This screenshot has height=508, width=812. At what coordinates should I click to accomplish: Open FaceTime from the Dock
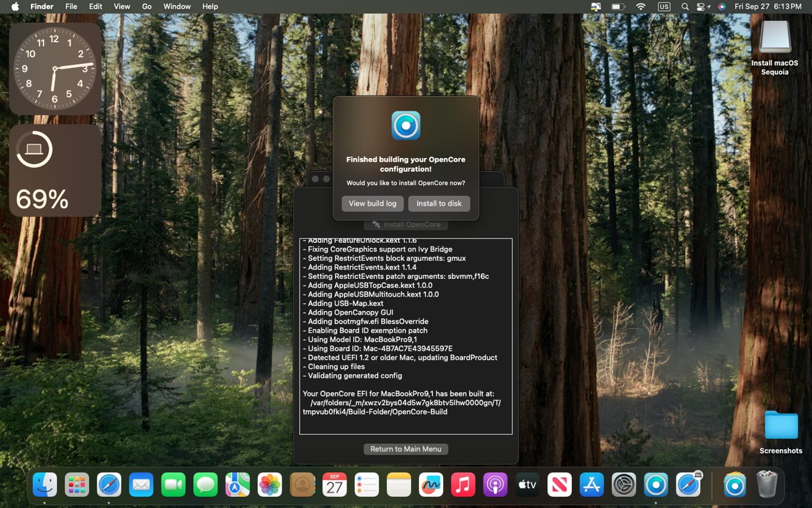(173, 484)
